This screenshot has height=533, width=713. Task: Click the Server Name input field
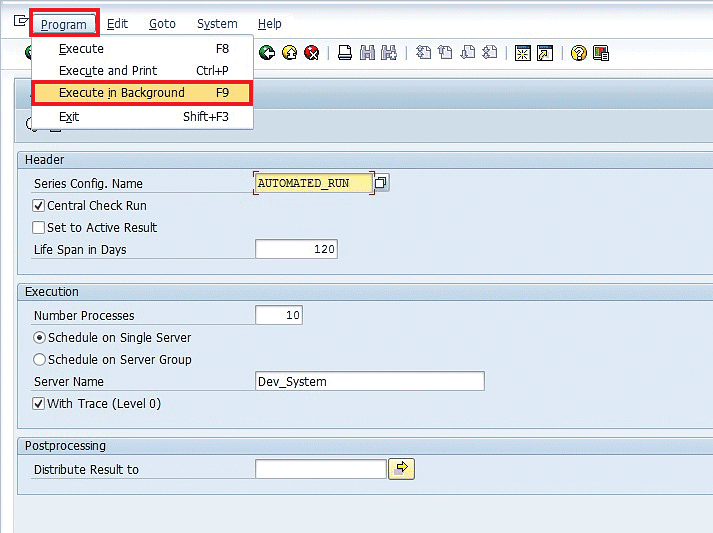[x=369, y=381]
